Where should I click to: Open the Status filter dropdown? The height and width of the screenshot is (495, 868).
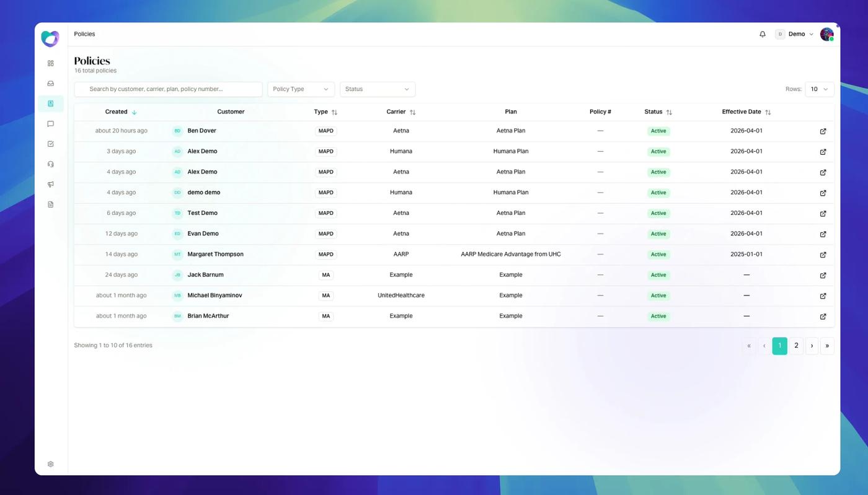[x=377, y=89]
